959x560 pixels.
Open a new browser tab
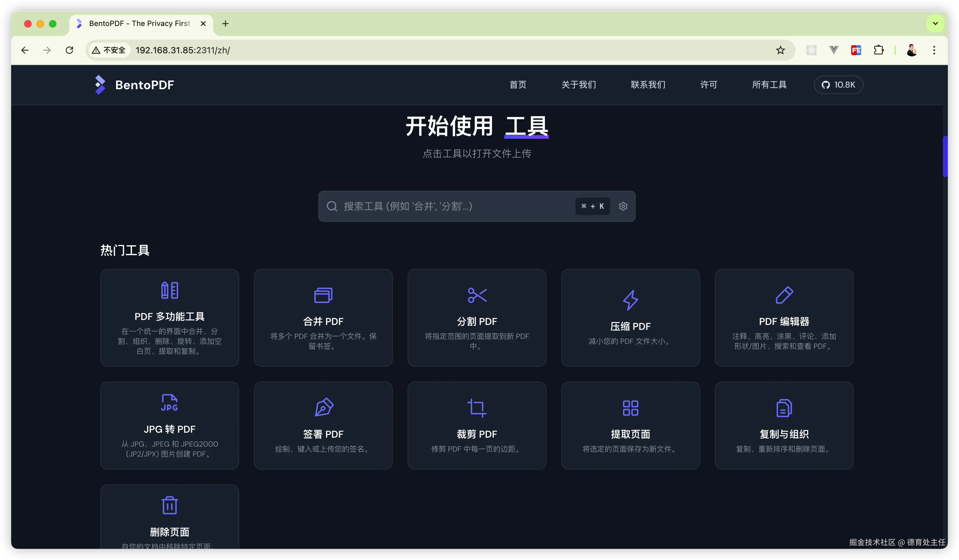(x=225, y=24)
